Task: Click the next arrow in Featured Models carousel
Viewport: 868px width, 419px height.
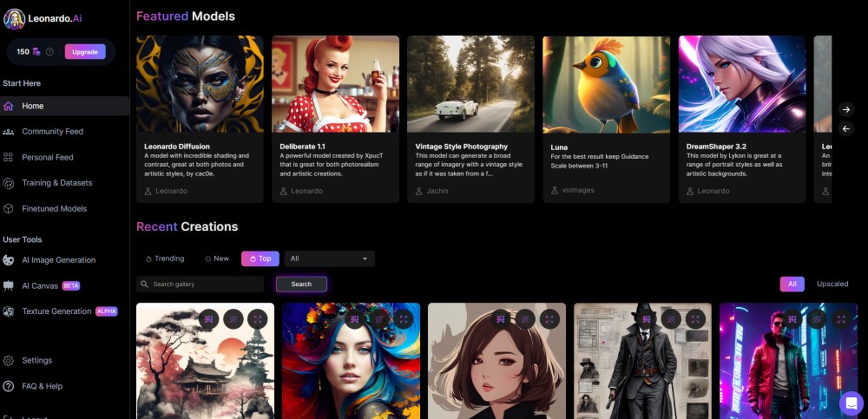Action: point(846,109)
